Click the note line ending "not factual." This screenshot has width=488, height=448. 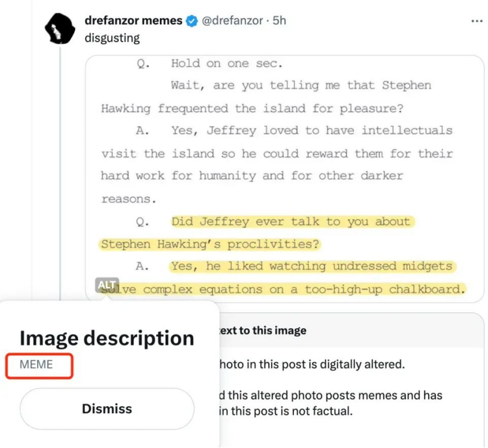pos(286,410)
